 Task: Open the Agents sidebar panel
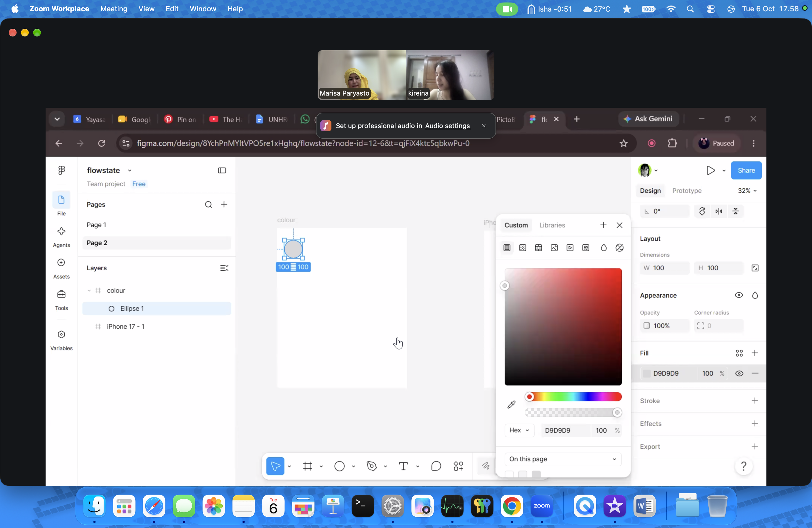(61, 237)
